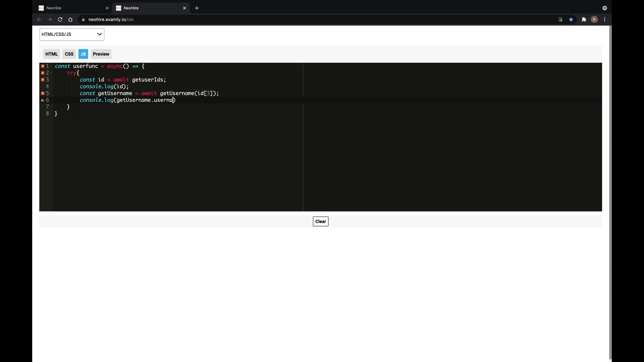Click the Clear button
Image resolution: width=644 pixels, height=362 pixels.
320,221
